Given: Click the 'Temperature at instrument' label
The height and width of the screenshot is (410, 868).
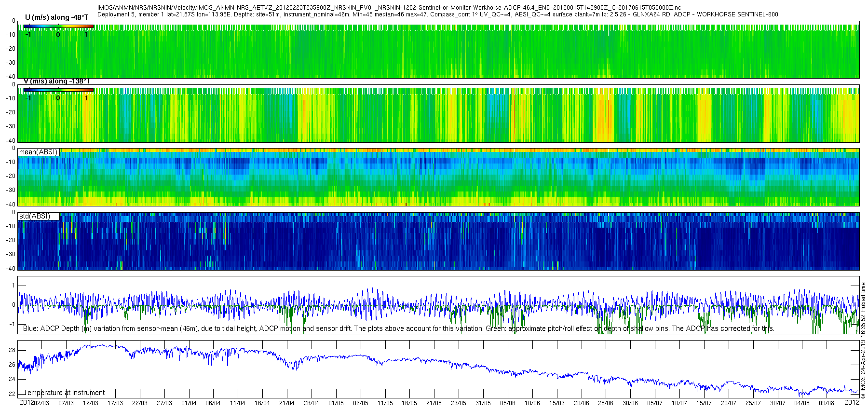Looking at the screenshot, I should click(64, 393).
